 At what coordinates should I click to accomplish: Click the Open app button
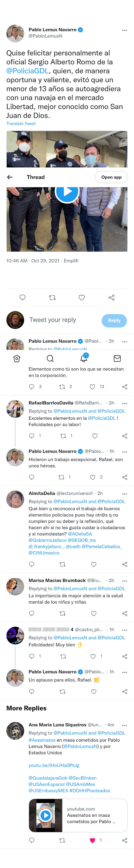coord(112,177)
